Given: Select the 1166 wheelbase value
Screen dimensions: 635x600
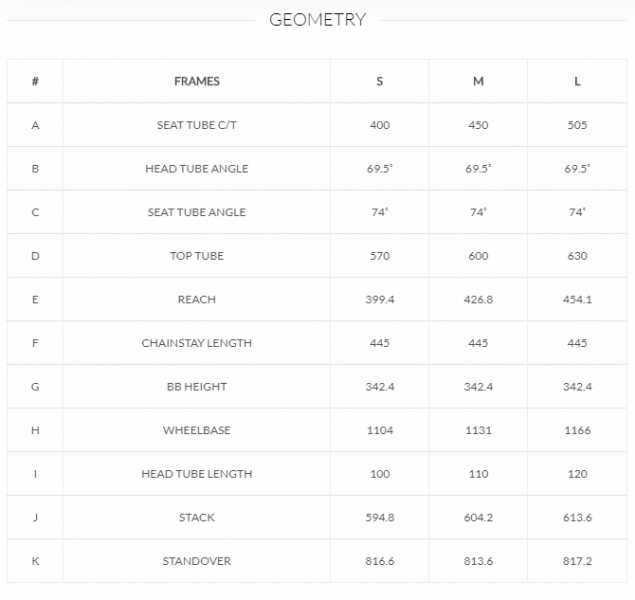Looking at the screenshot, I should tap(577, 430).
